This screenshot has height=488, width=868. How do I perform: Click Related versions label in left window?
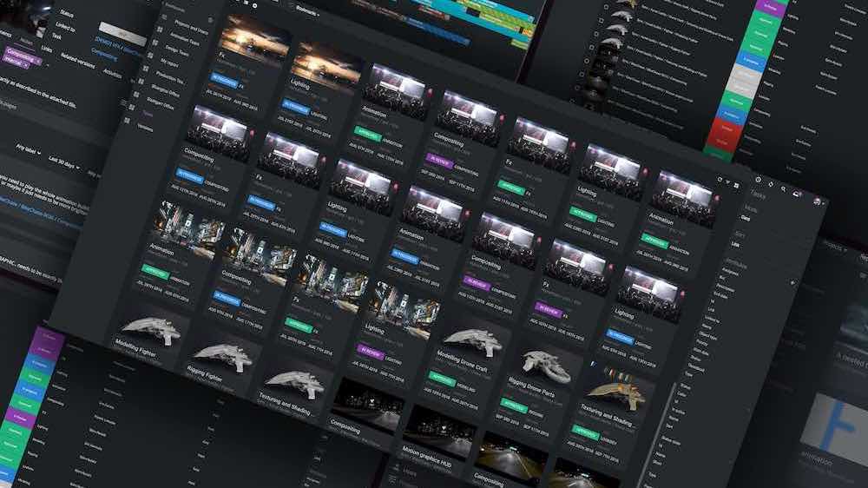77,61
